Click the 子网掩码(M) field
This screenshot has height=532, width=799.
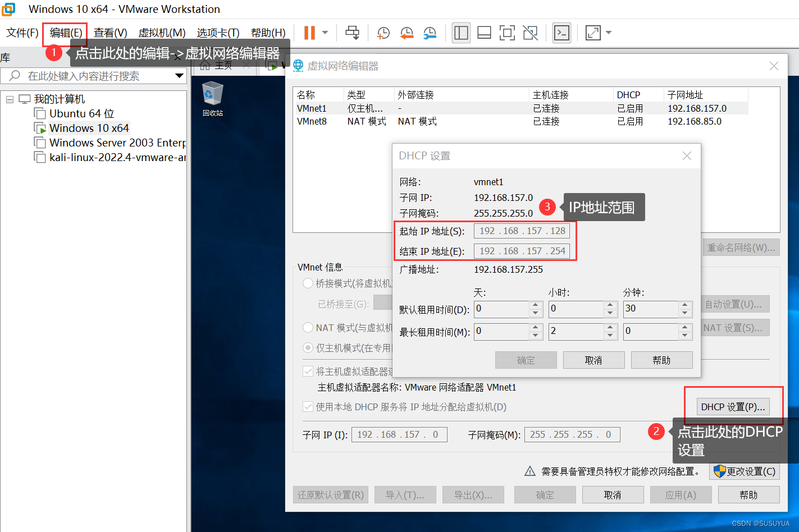(x=572, y=434)
